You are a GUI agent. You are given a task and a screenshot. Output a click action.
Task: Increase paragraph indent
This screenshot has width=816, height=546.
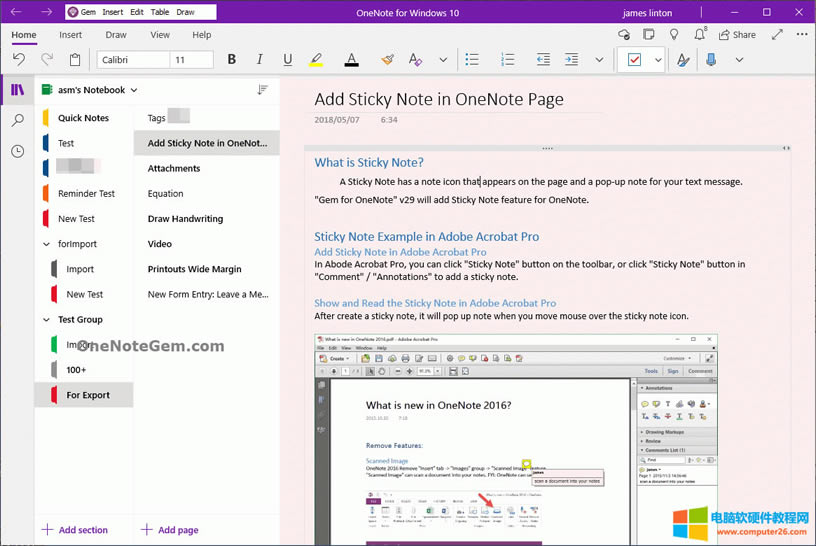coord(571,60)
